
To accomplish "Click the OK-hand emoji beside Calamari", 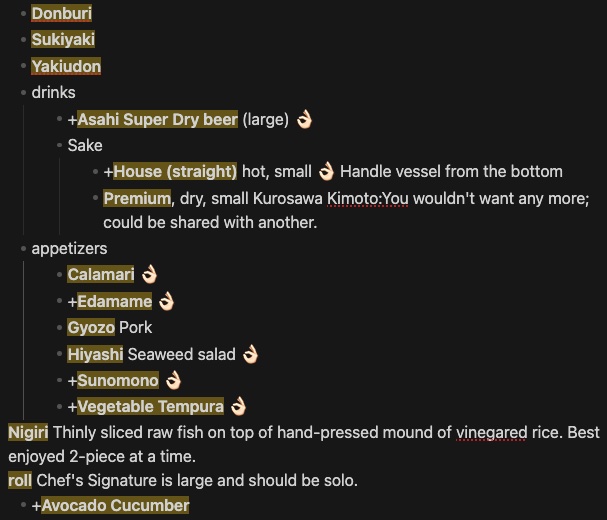I will 150,274.
